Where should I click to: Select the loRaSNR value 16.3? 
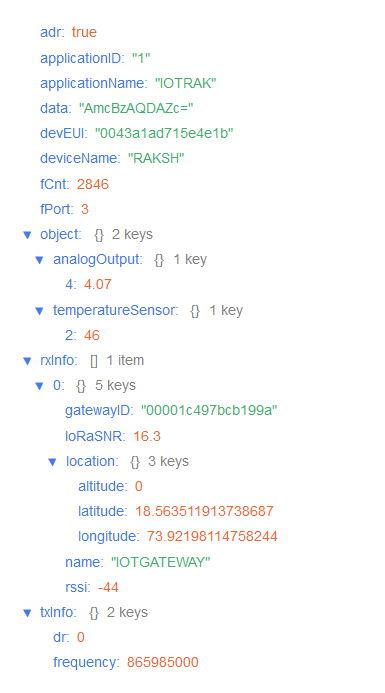point(147,436)
